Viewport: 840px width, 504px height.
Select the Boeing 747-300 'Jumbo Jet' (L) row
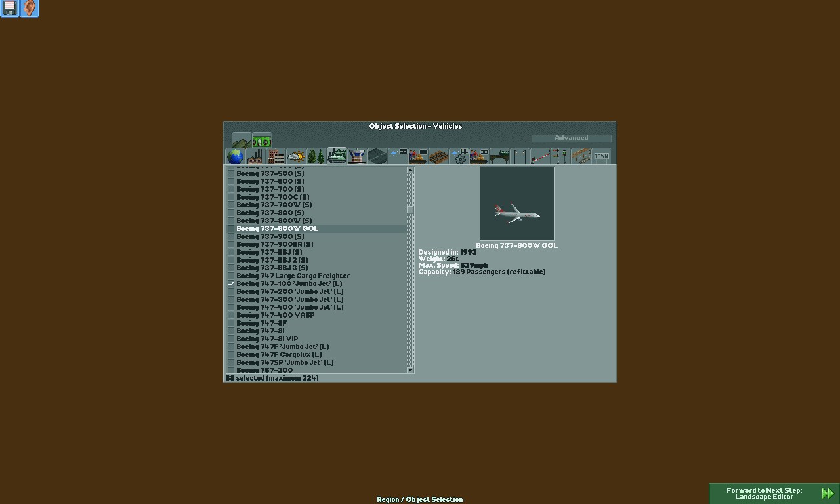coord(316,299)
